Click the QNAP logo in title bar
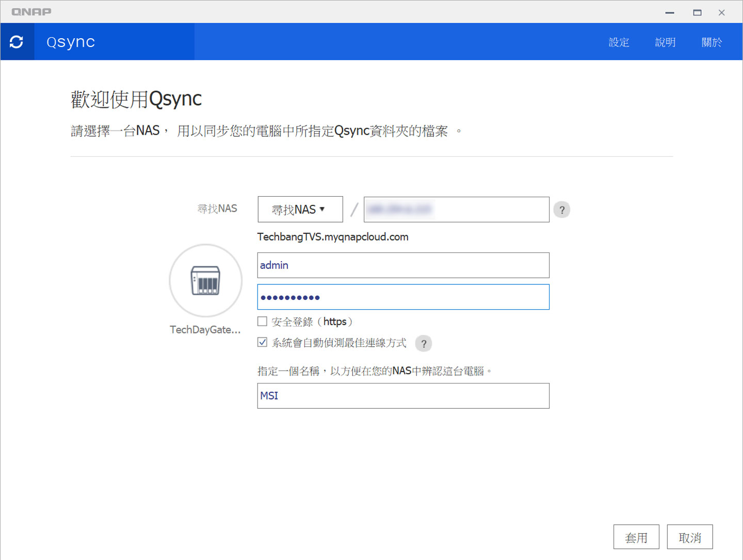The image size is (743, 560). [x=31, y=12]
